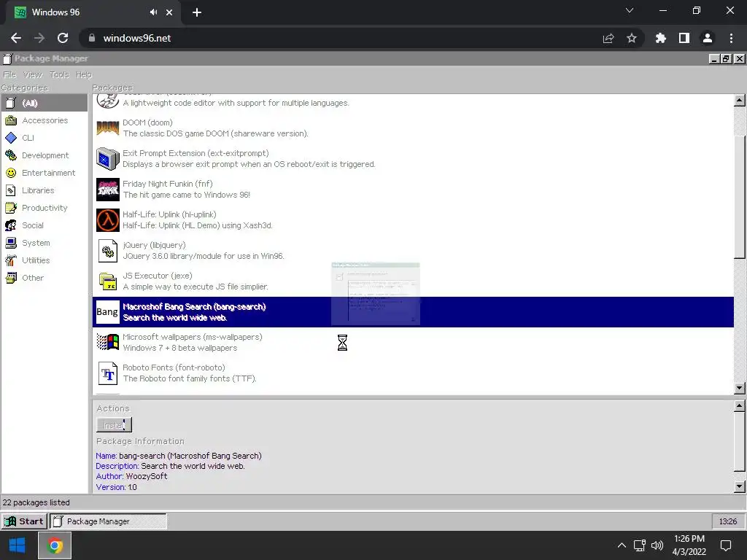Click package list scroll down arrow
Screen dimensions: 747x560
pyautogui.click(x=740, y=388)
